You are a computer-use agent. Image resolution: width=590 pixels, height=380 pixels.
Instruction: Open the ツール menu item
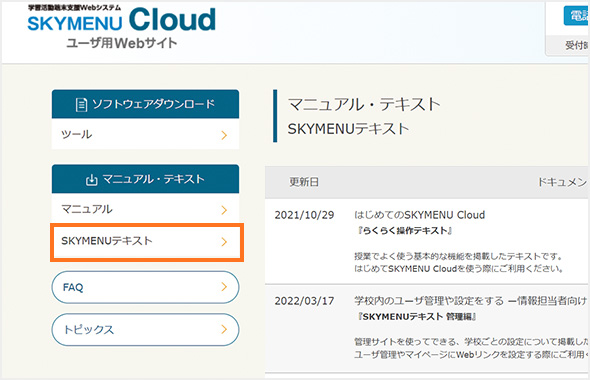pyautogui.click(x=145, y=134)
